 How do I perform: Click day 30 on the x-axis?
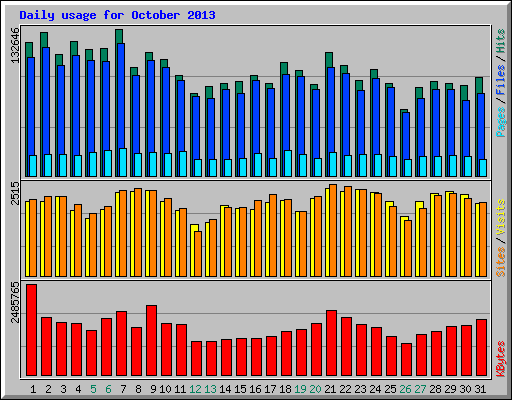(x=465, y=389)
